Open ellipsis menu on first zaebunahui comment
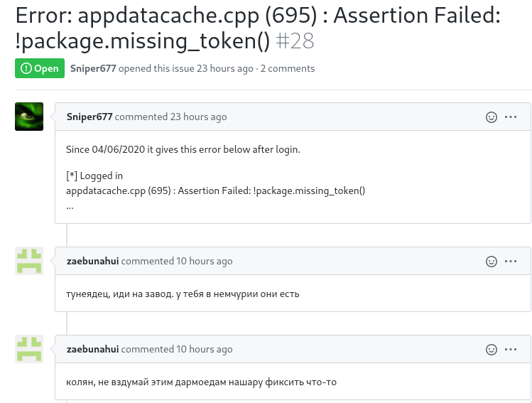The width and height of the screenshot is (532, 403). (511, 262)
